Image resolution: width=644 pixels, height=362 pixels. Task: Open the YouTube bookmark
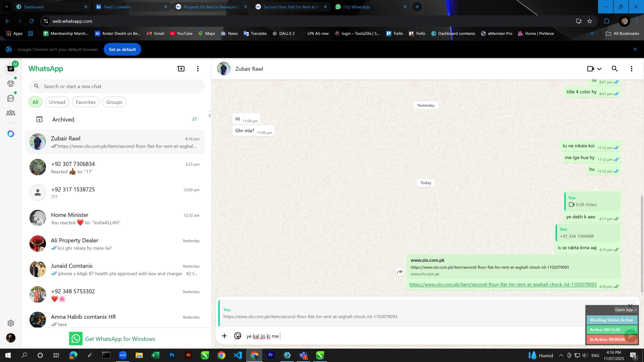181,34
